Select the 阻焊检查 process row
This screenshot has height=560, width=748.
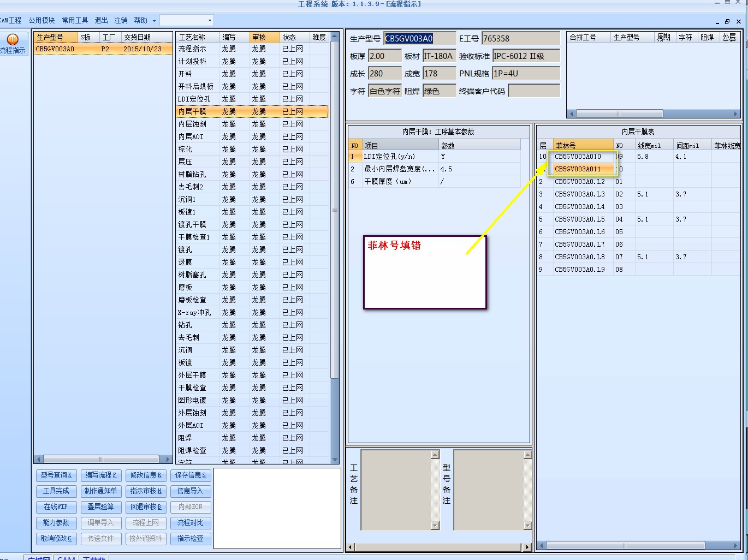pyautogui.click(x=253, y=451)
